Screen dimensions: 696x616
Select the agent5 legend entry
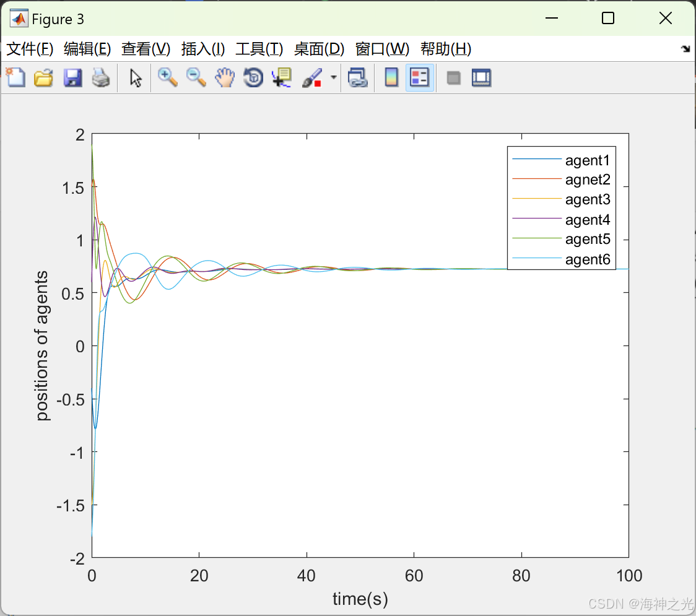tap(561, 239)
